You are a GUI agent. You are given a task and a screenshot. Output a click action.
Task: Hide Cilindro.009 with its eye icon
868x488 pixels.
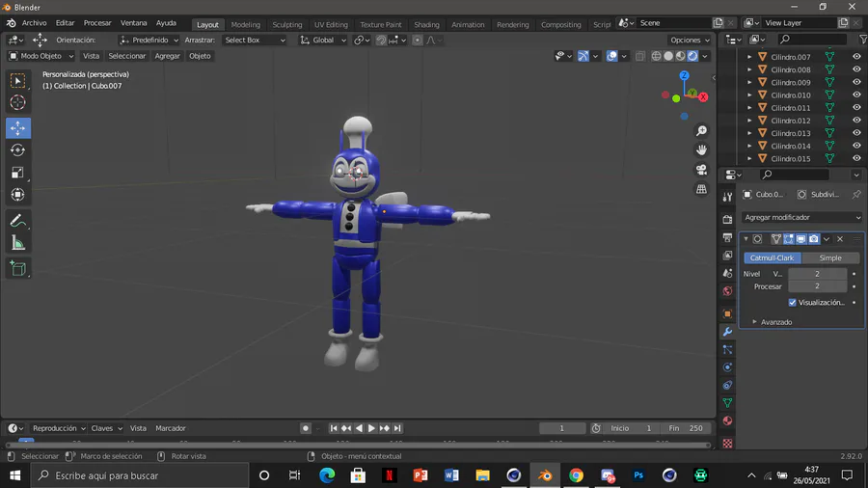pyautogui.click(x=856, y=82)
